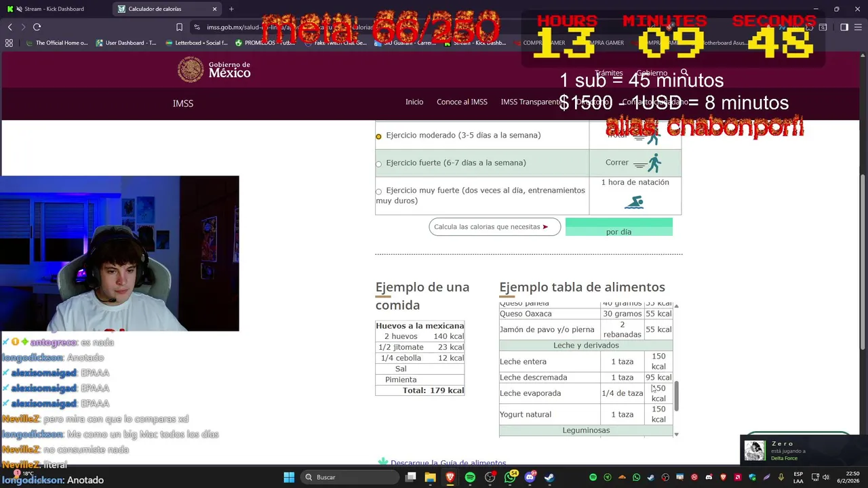Click 'Total: 179 kcal' in the meal example
Image resolution: width=868 pixels, height=488 pixels.
(433, 390)
